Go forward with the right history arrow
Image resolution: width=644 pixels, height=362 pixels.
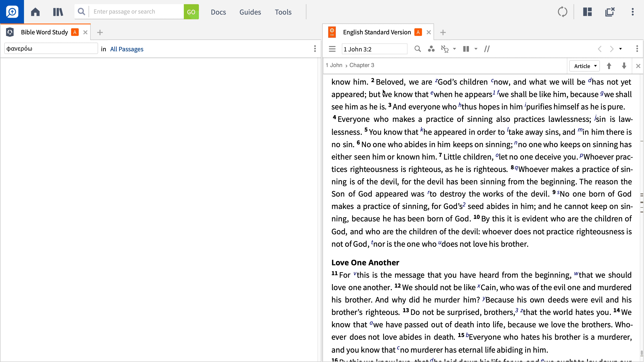coord(611,49)
